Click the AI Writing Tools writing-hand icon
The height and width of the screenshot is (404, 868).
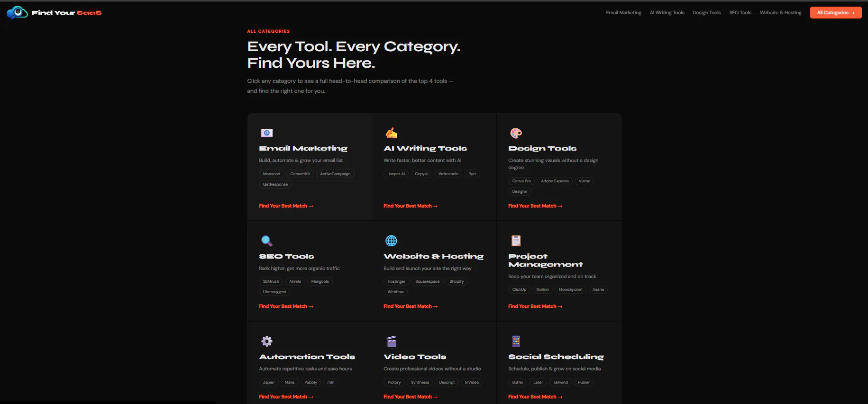(x=391, y=133)
